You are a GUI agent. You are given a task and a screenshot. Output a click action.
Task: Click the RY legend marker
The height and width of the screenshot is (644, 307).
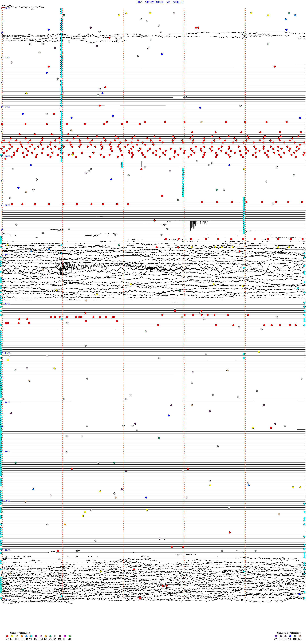[286, 636]
